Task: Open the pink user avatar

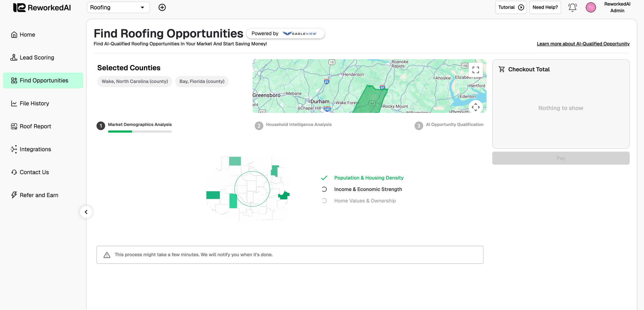Action: pos(591,7)
